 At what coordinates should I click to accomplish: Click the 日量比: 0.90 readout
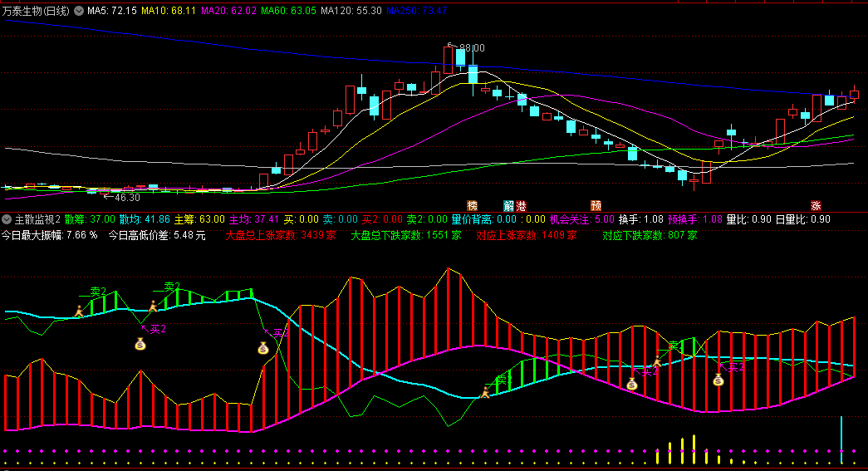click(x=802, y=220)
